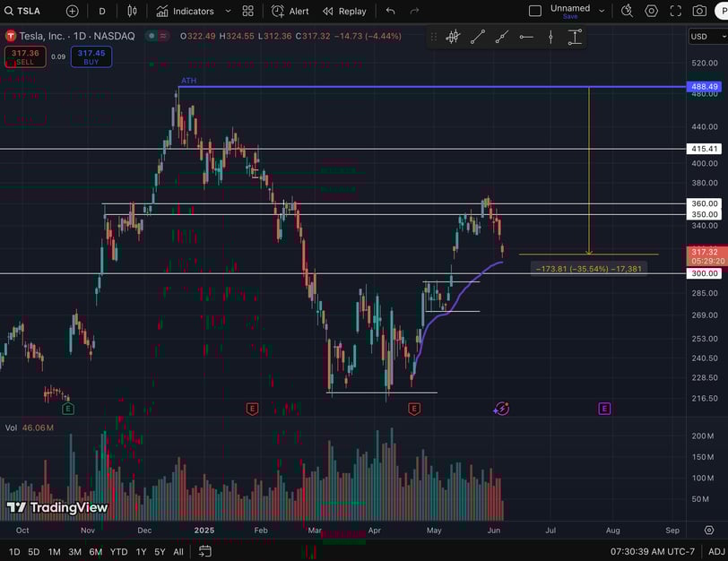
Task: Take a chart snapshot with camera icon
Action: (x=699, y=11)
